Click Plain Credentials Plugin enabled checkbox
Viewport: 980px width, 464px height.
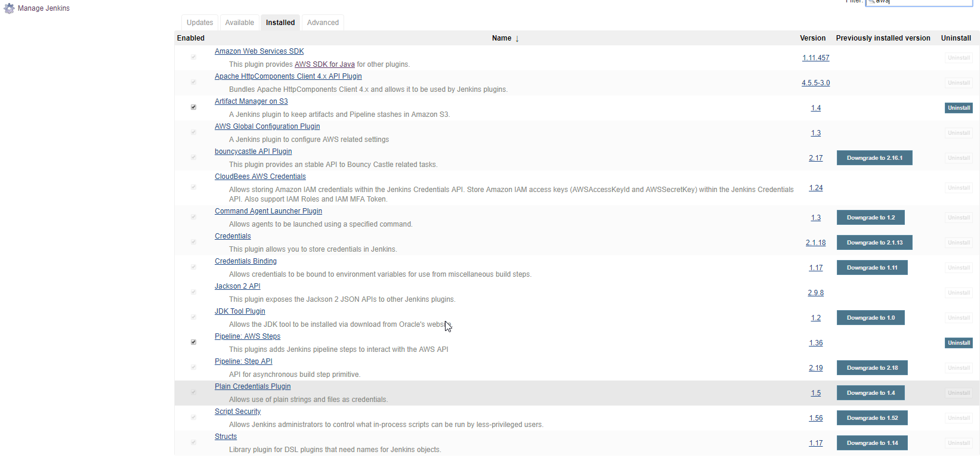coord(193,392)
